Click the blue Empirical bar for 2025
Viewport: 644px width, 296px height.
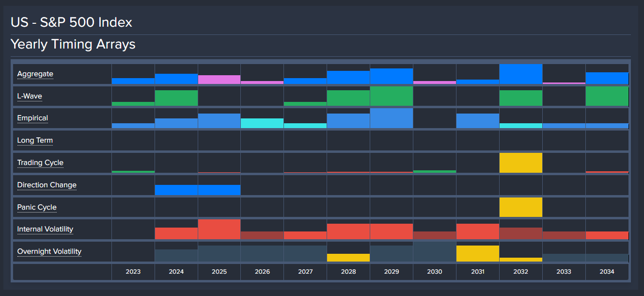tap(219, 121)
